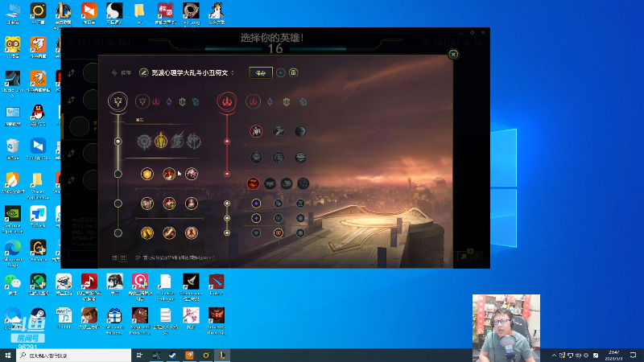Viewport: 644px width, 362px height.
Task: Add a new rune page
Action: pos(280,72)
